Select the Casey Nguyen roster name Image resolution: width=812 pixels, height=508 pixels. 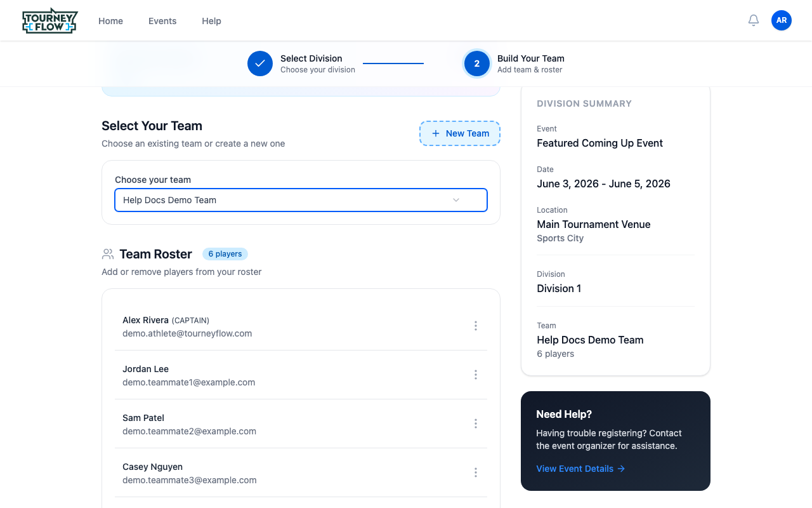(x=153, y=467)
